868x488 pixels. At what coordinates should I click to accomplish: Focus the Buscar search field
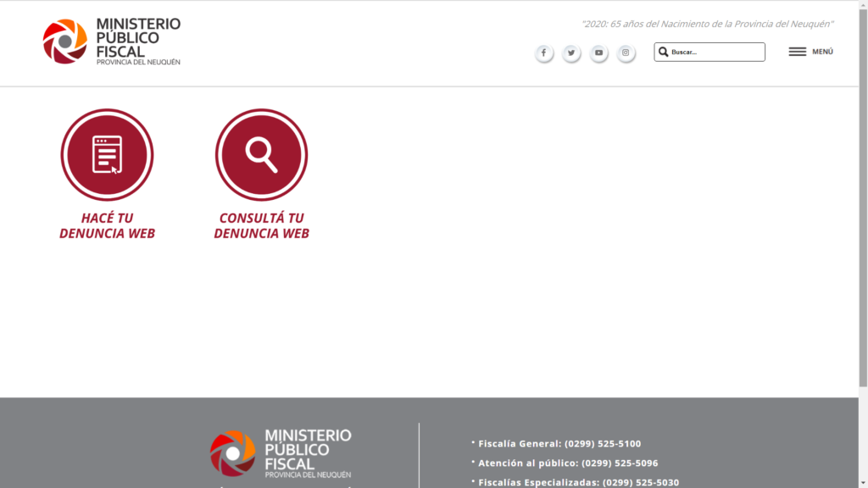point(715,52)
